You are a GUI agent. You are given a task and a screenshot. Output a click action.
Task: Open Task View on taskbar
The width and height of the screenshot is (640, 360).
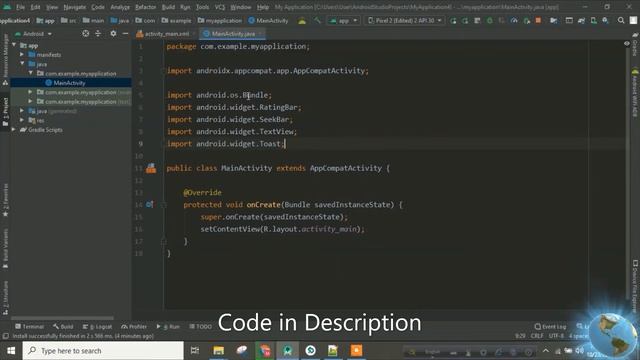195,351
